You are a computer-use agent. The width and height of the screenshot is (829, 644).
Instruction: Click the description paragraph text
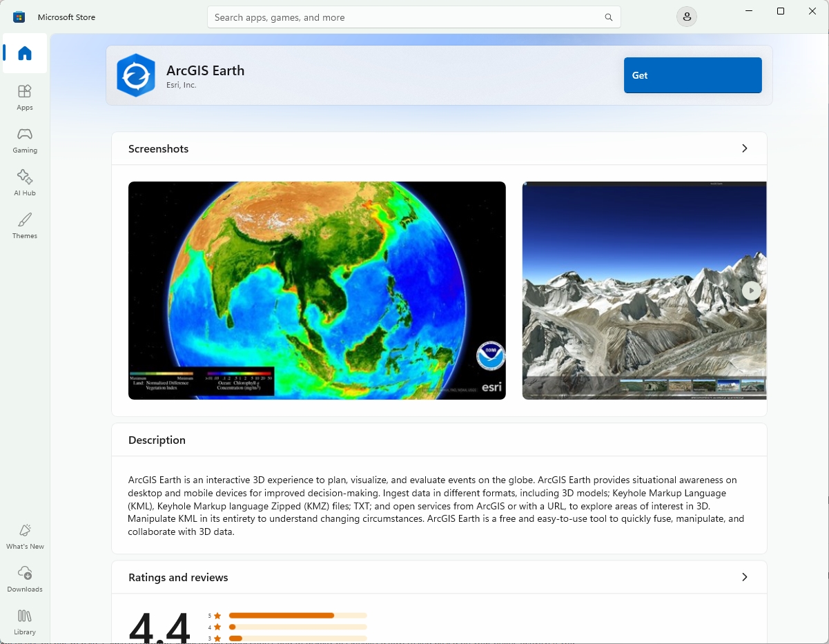[x=436, y=505]
